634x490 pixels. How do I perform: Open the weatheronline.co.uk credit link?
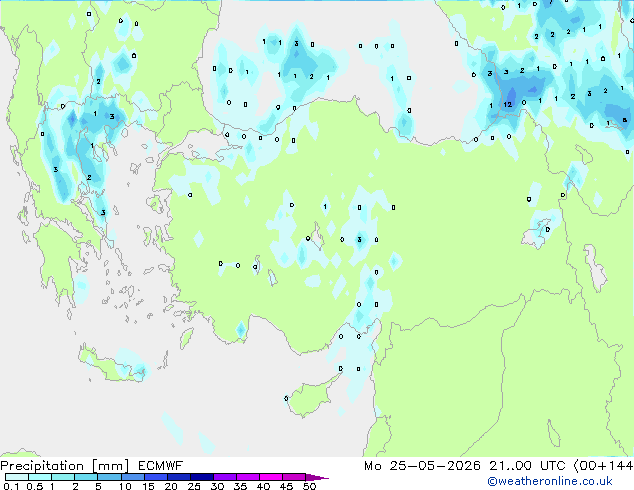click(550, 481)
